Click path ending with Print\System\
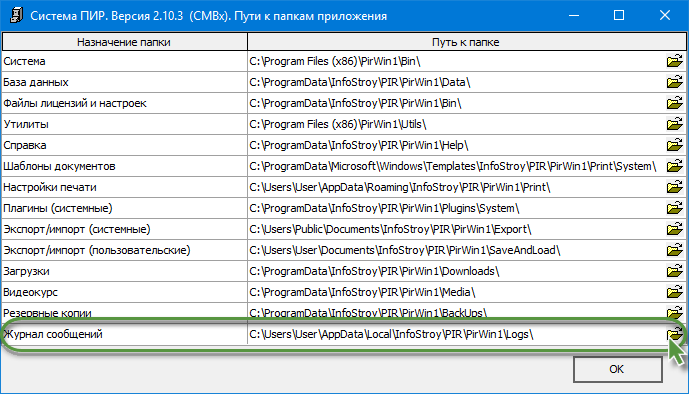This screenshot has height=394, width=689. (453, 166)
